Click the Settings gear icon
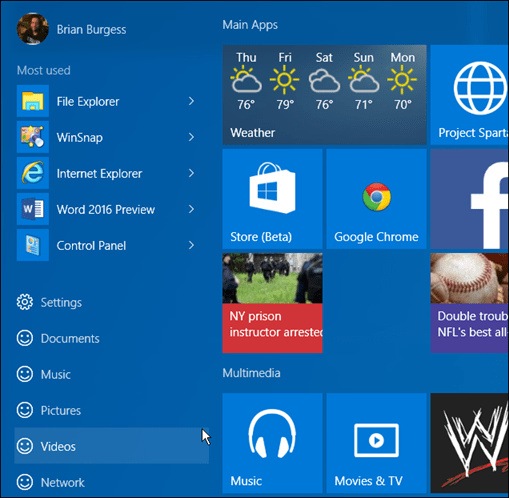Viewport: 509px width, 498px height. pyautogui.click(x=25, y=302)
